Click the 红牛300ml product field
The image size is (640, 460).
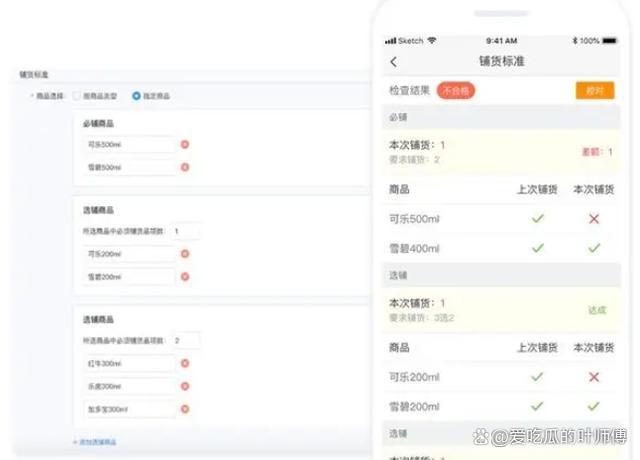[x=129, y=363]
